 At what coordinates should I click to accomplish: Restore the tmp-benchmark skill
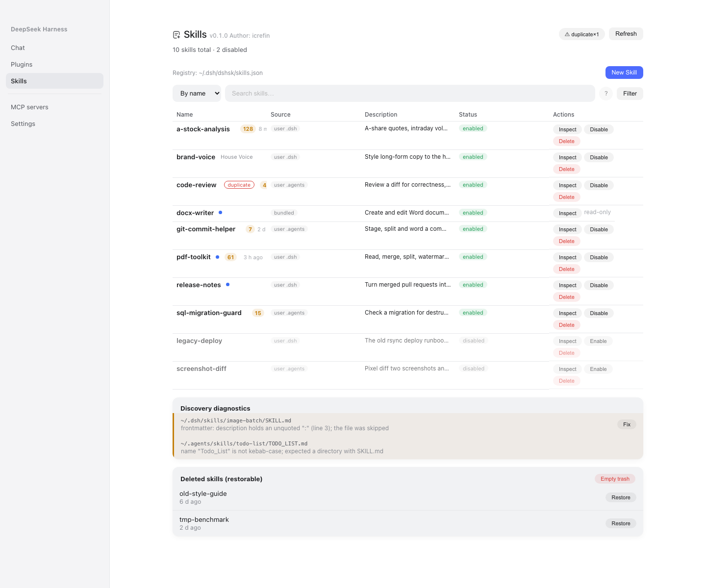tap(621, 523)
